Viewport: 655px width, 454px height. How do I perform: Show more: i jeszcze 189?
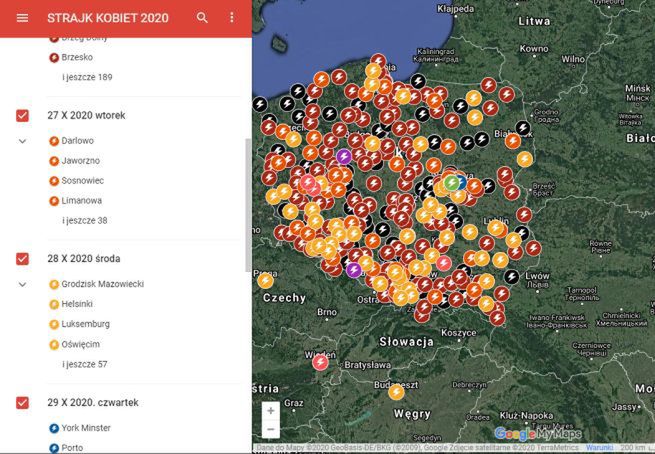[87, 77]
